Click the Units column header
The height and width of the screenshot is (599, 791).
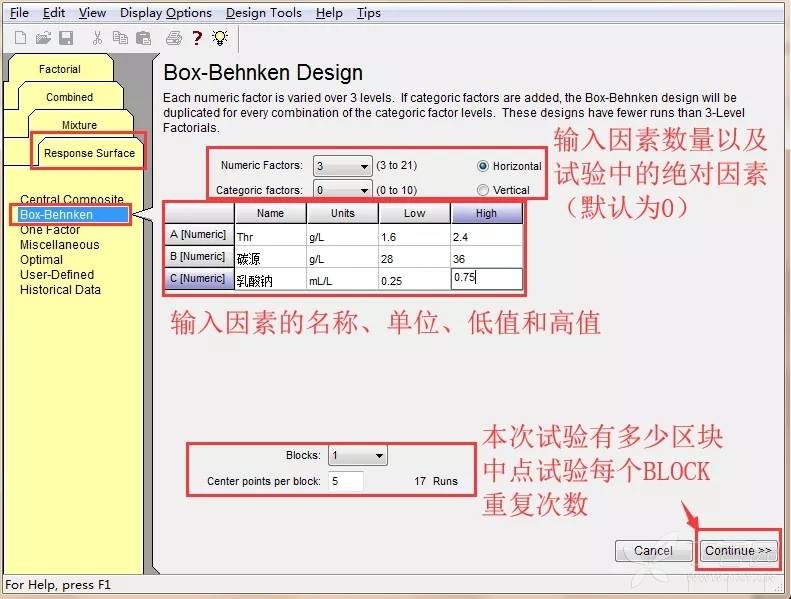pyautogui.click(x=343, y=213)
